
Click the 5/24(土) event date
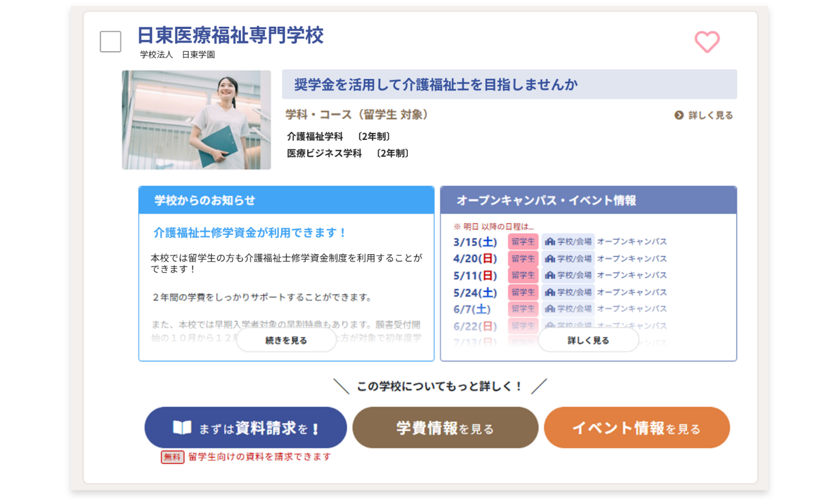[475, 293]
